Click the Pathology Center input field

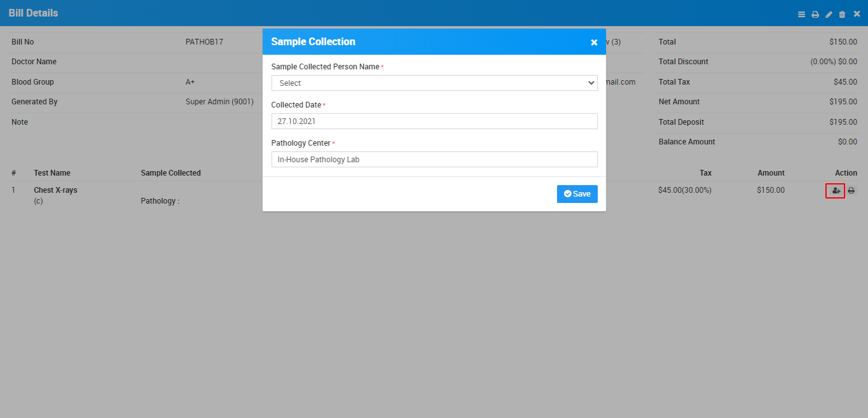[x=434, y=160]
